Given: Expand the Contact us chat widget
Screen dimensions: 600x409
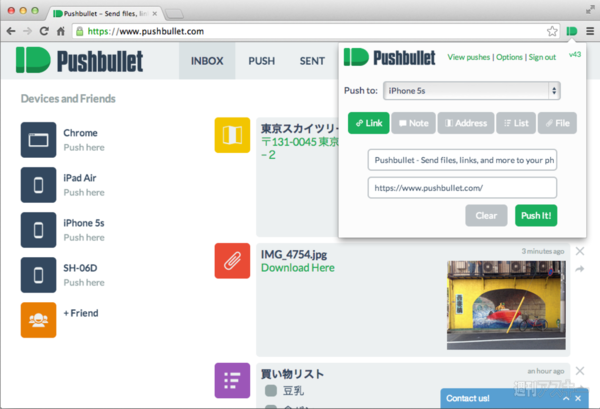Looking at the screenshot, I should click(x=566, y=399).
